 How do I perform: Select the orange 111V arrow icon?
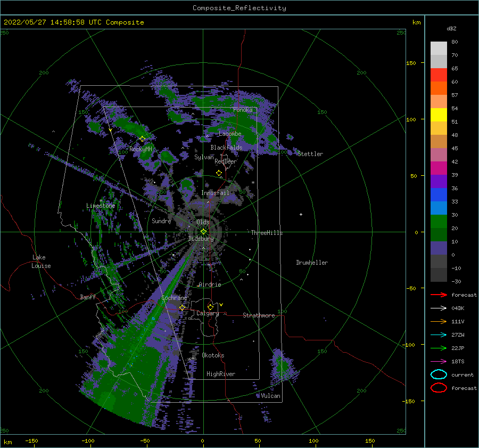439,321
